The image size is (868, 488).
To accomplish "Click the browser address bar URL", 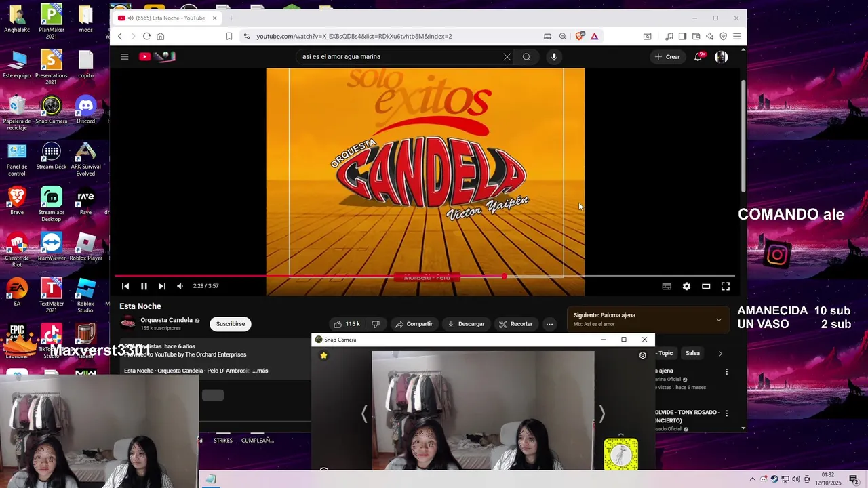I will coord(354,36).
